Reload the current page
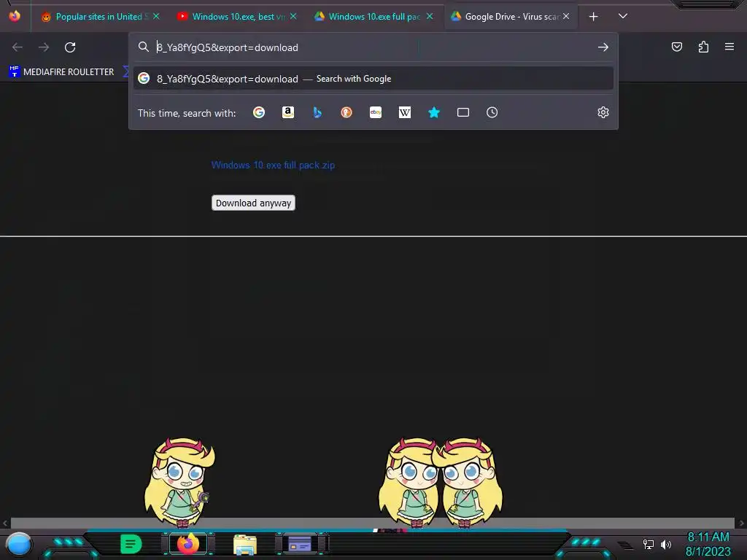 pos(70,47)
